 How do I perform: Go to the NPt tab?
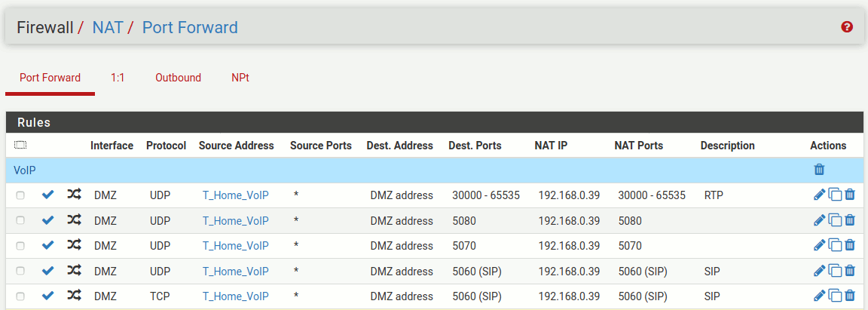(240, 78)
